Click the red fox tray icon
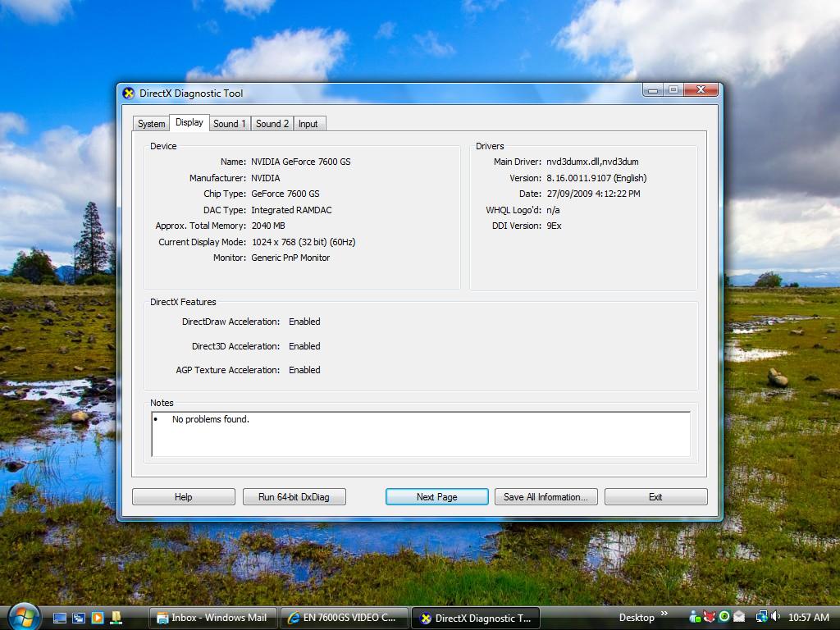The width and height of the screenshot is (840, 630). click(x=710, y=617)
